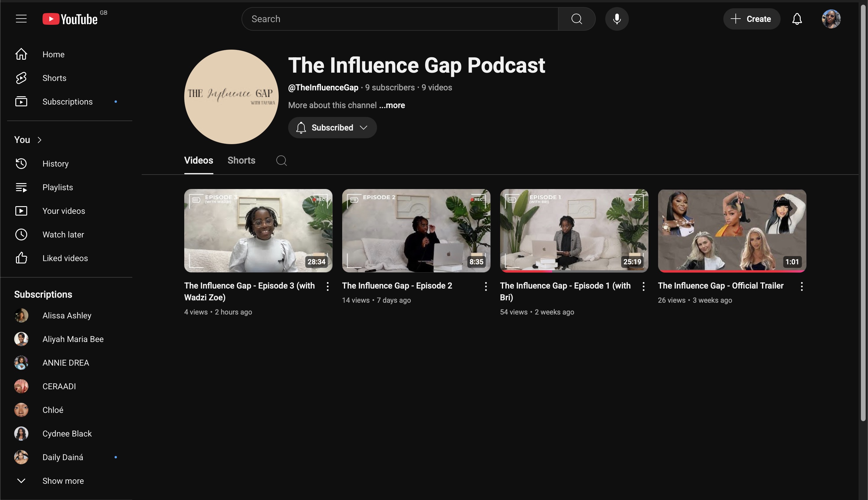This screenshot has height=500, width=868.
Task: Play Episode 3 thumbnail with Wadzi
Action: [258, 231]
